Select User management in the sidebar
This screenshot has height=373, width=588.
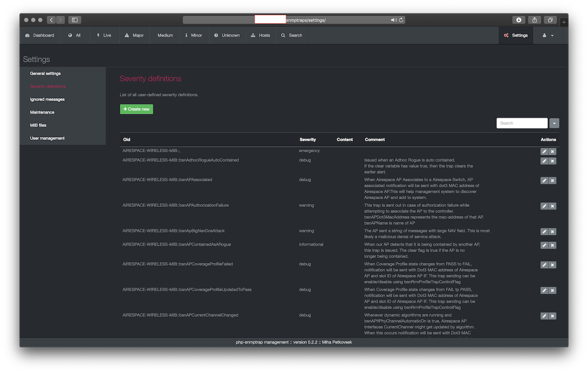(47, 138)
